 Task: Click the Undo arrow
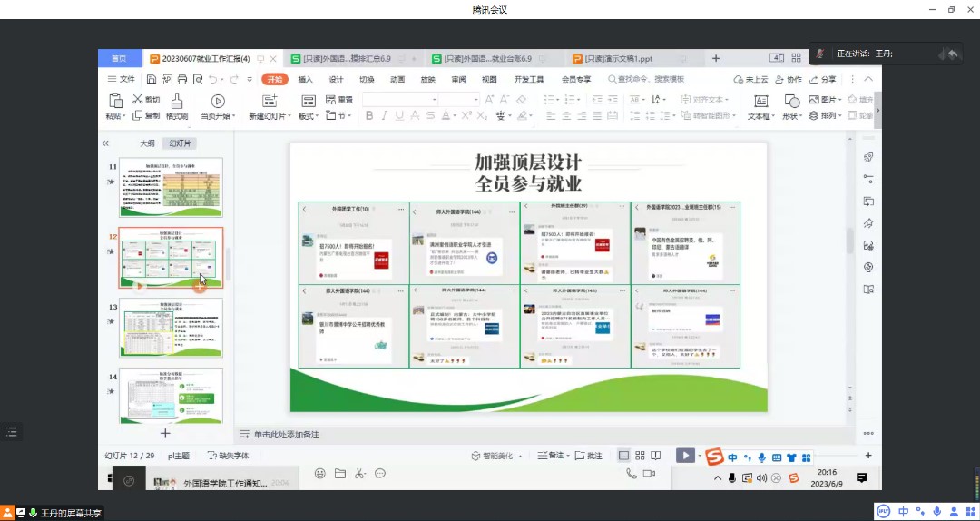pos(213,80)
